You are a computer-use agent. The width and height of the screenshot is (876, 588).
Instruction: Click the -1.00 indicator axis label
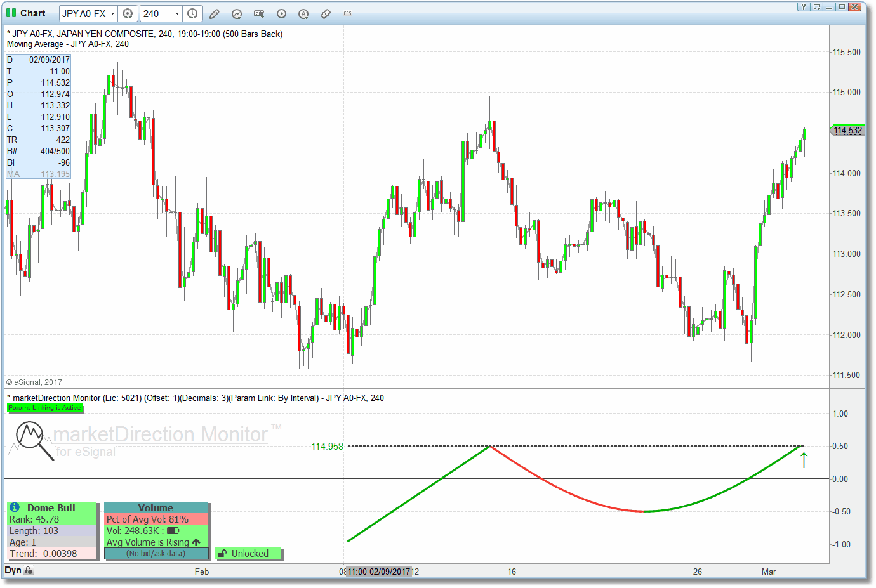[x=840, y=544]
